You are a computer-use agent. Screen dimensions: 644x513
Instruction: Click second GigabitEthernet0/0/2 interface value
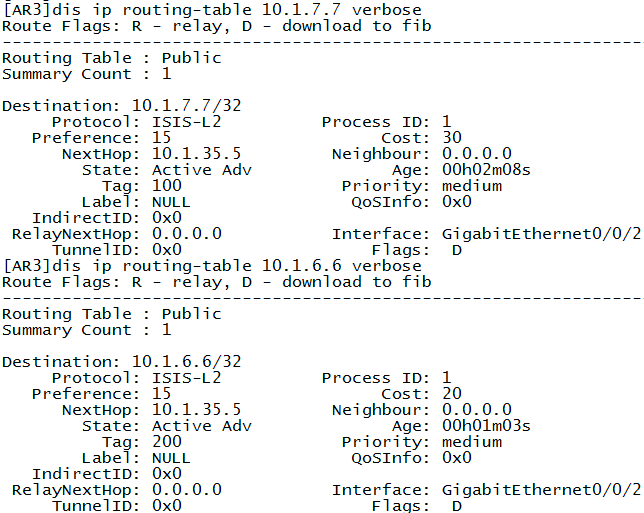[x=541, y=490]
